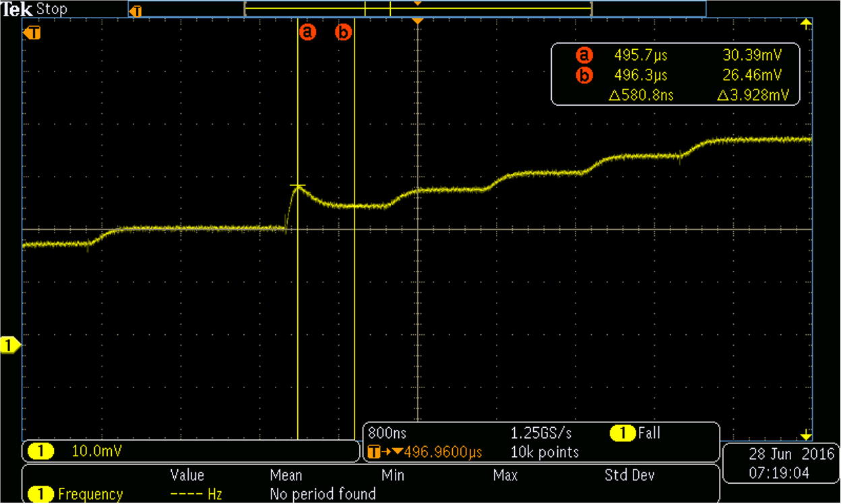Click the small orange trigger triangle in the overview bar
This screenshot has height=504, width=841.
click(418, 4)
